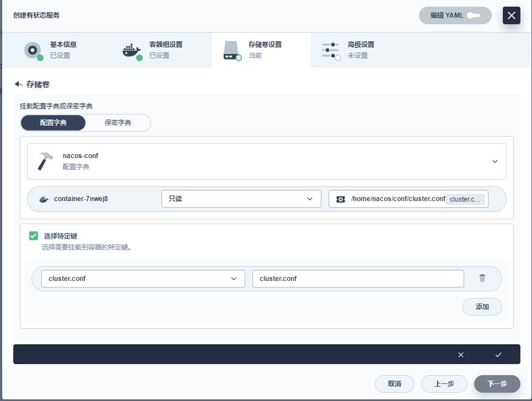Click the 取消 button
This screenshot has width=532, height=401.
tap(395, 384)
